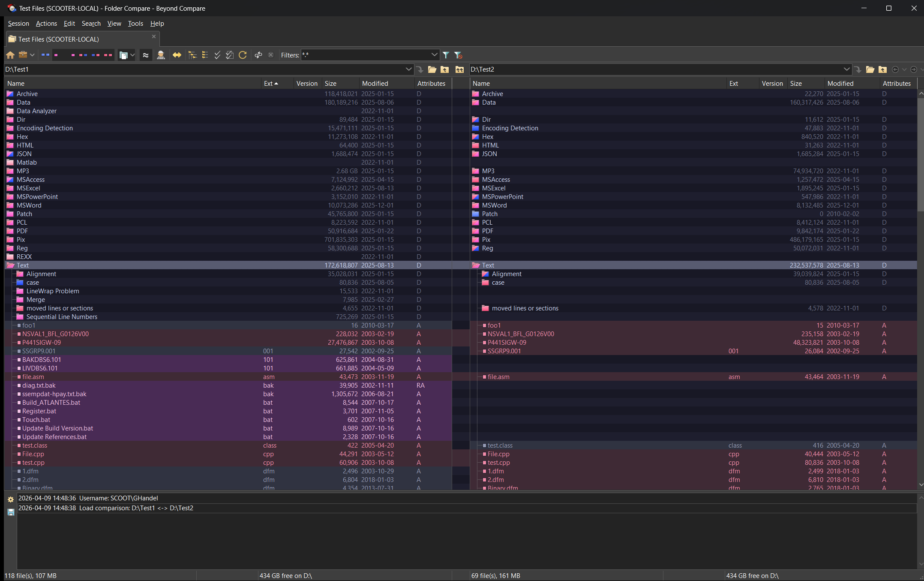Toggle the two magenta squares display filter
Viewport: 924px width, 581px height.
108,55
